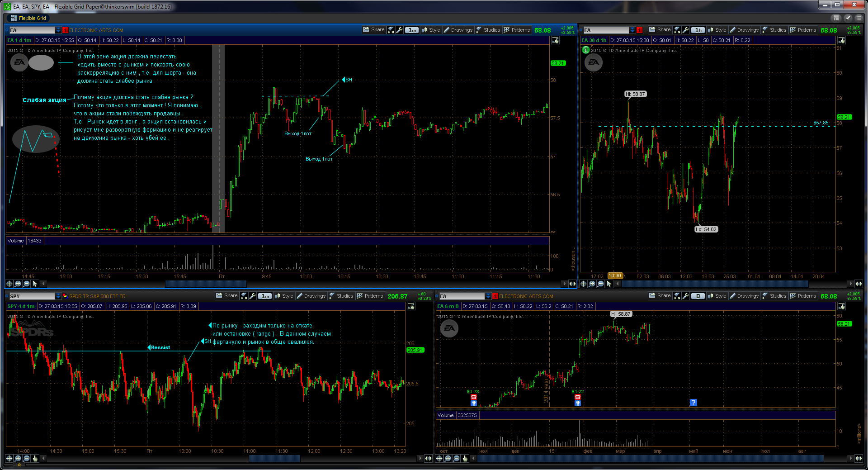This screenshot has height=470, width=868.
Task: Click hand icon at EA 1m price axis
Action: [x=555, y=40]
